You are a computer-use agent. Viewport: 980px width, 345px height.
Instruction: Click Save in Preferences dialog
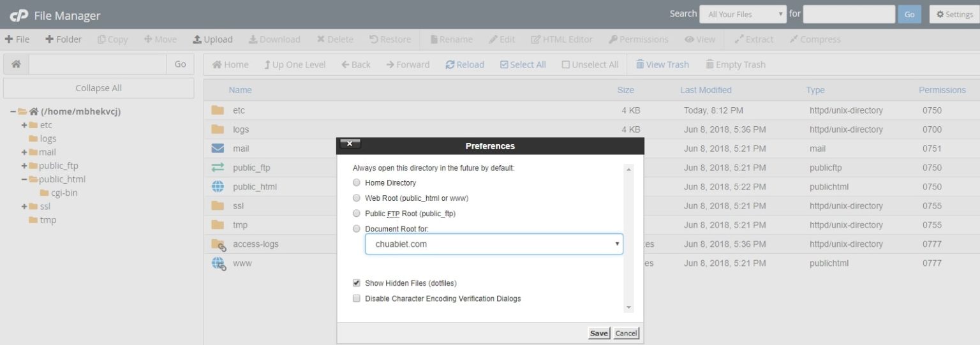(x=598, y=333)
